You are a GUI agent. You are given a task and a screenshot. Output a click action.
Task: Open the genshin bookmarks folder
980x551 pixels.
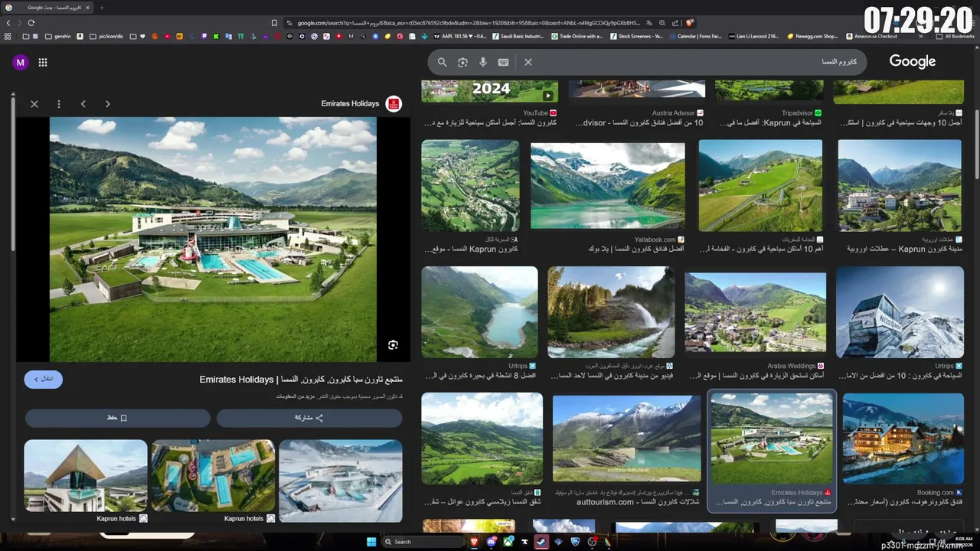[58, 36]
